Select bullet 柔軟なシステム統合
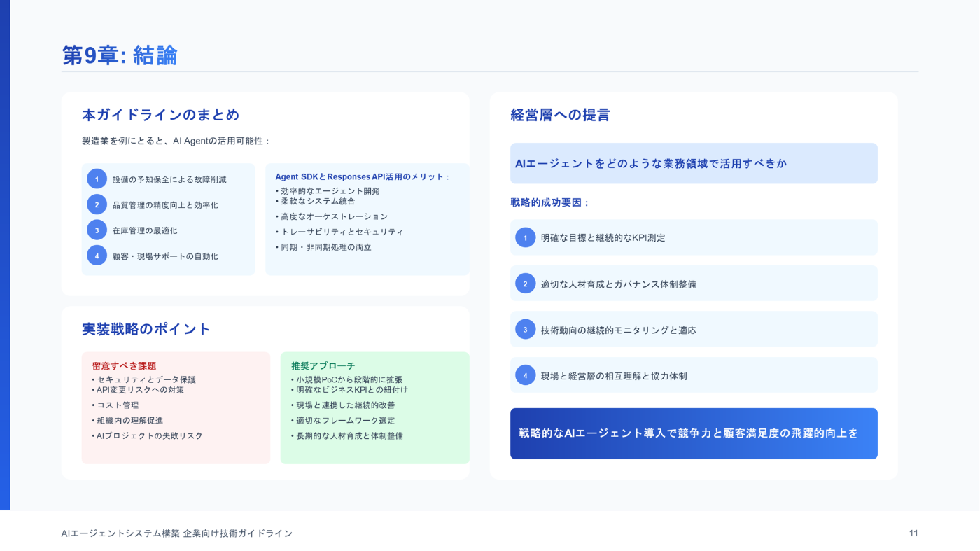Viewport: 980px width, 551px height. pos(315,201)
